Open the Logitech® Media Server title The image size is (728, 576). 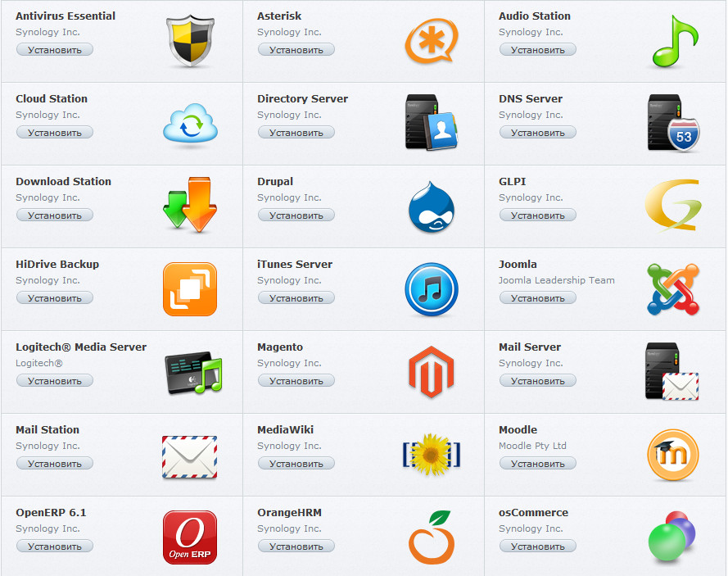[81, 347]
